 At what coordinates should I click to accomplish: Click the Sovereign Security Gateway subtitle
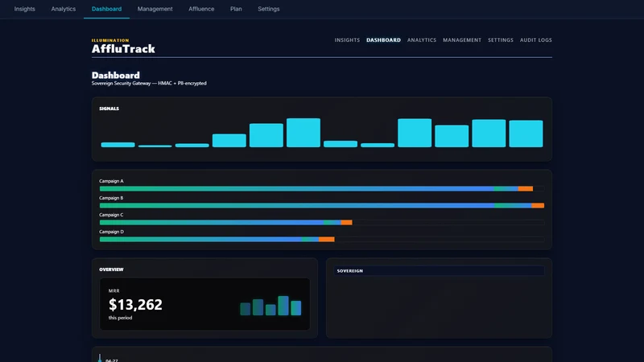[149, 84]
